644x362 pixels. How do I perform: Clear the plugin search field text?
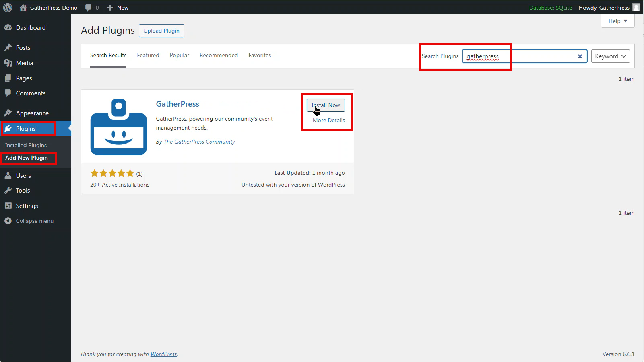click(x=580, y=56)
